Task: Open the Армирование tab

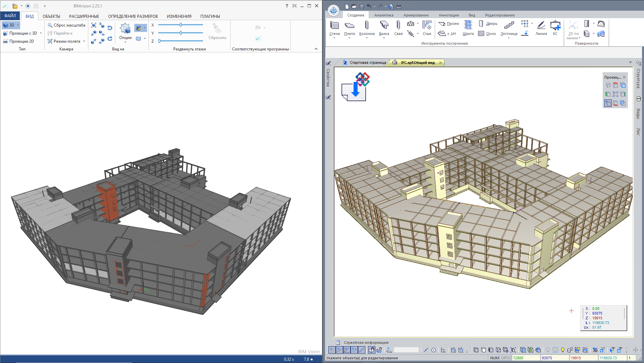Action: 416,15
